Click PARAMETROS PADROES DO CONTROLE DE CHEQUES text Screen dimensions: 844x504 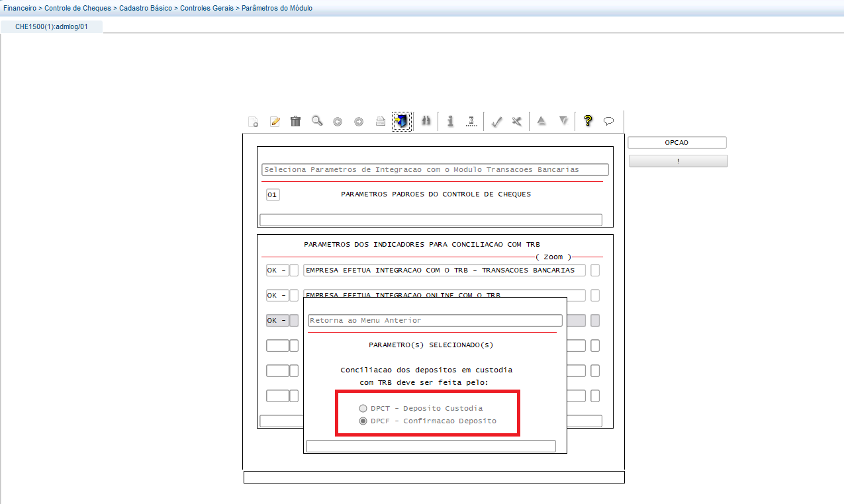coord(436,194)
